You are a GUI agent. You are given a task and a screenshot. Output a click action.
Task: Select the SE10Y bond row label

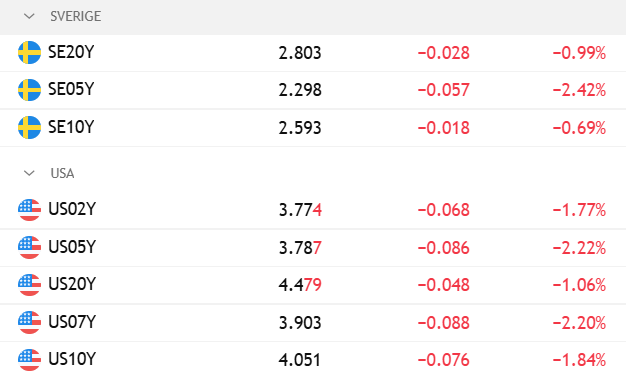pos(71,127)
